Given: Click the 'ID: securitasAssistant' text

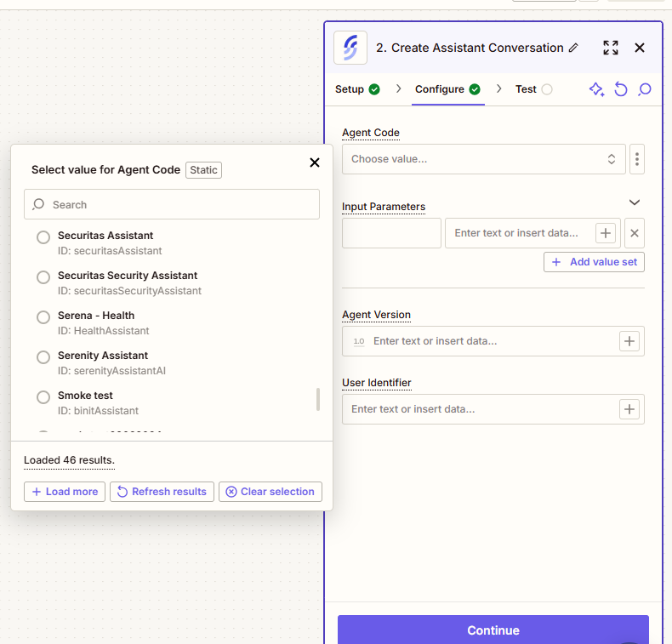Looking at the screenshot, I should [110, 251].
